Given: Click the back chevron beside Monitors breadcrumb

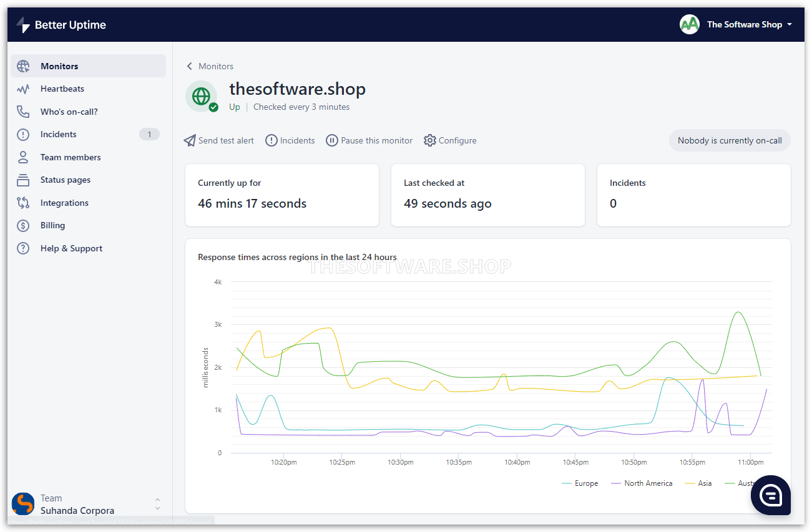Looking at the screenshot, I should coord(190,66).
